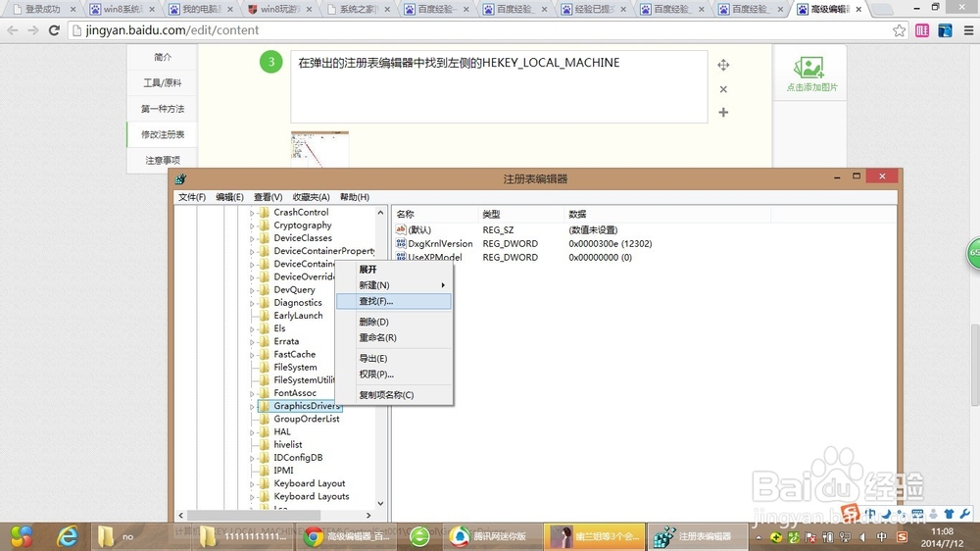Screen dimensions: 980x551
Task: Go to the 工具/原料 section
Action: [x=163, y=82]
